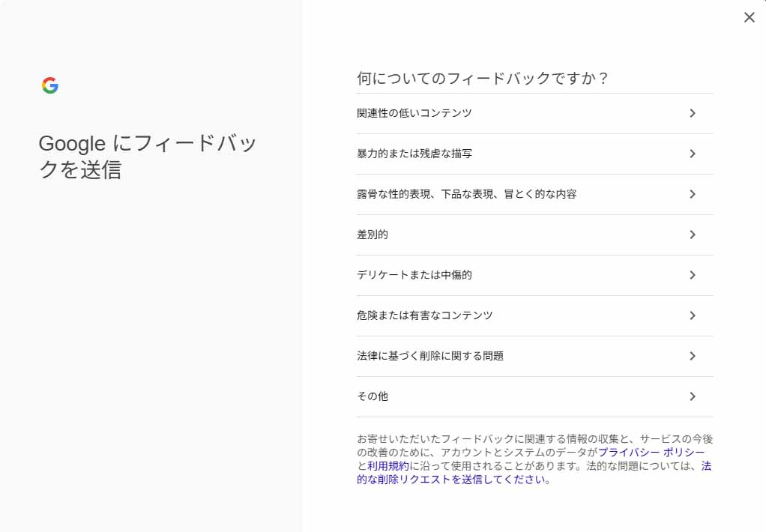The width and height of the screenshot is (766, 532).
Task: Select その他 feedback option
Action: [x=535, y=396]
